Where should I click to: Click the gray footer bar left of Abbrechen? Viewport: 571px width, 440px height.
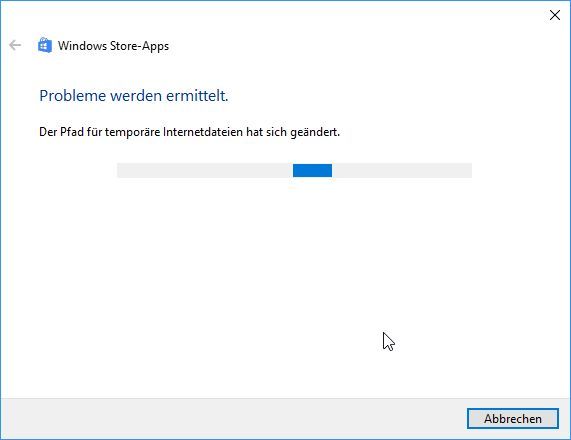click(x=234, y=419)
